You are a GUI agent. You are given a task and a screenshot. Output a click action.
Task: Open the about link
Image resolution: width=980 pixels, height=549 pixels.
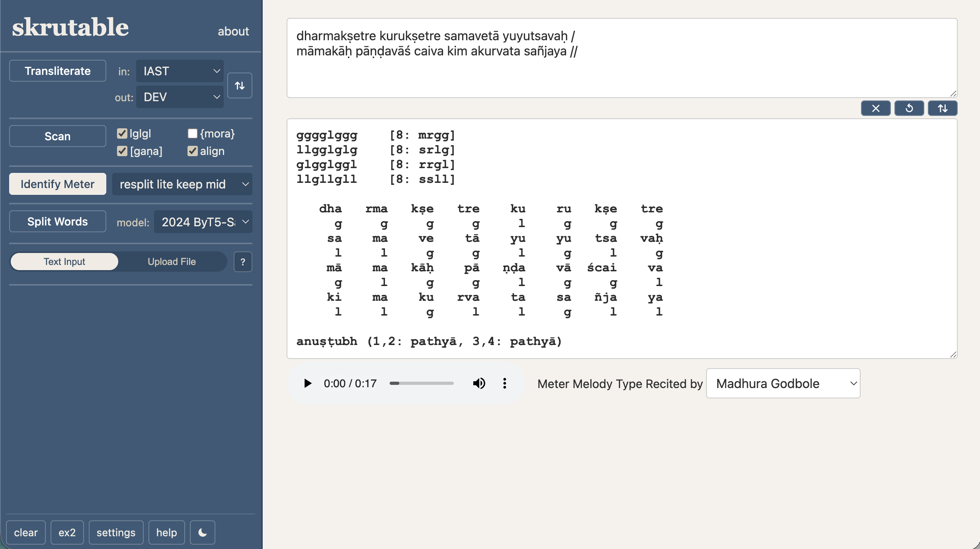[233, 31]
